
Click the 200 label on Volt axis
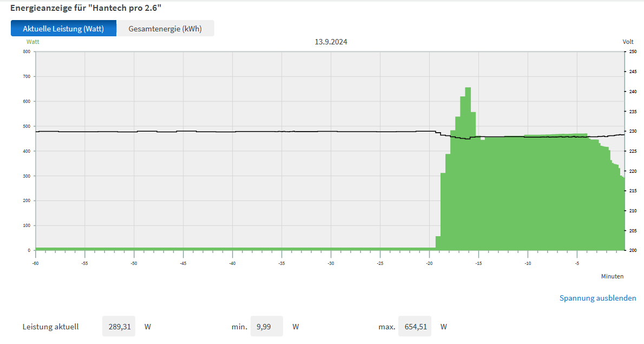pos(633,250)
